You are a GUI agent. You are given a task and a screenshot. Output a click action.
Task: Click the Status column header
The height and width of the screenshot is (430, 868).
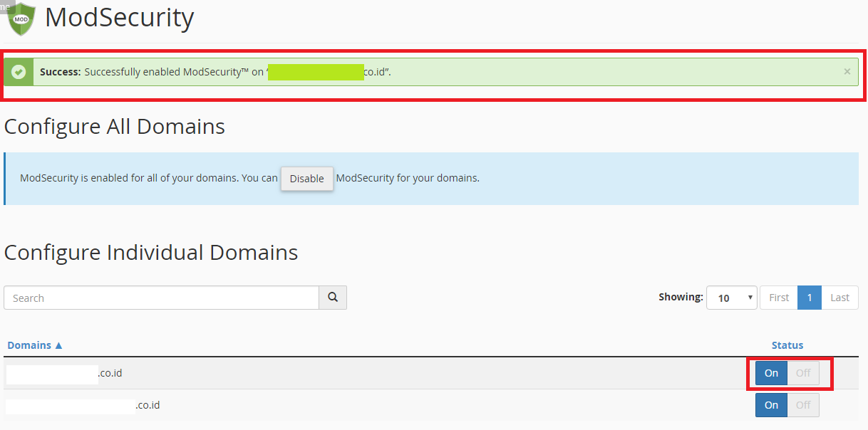pos(787,345)
